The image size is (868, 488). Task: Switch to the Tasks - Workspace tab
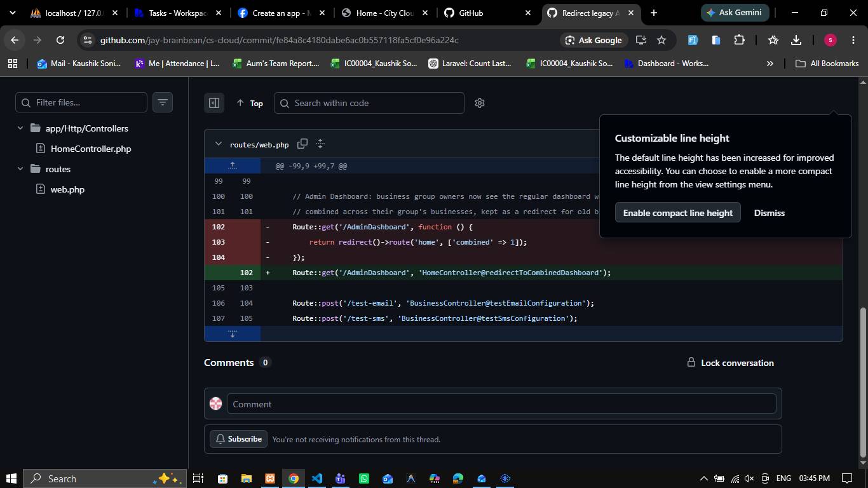[176, 13]
